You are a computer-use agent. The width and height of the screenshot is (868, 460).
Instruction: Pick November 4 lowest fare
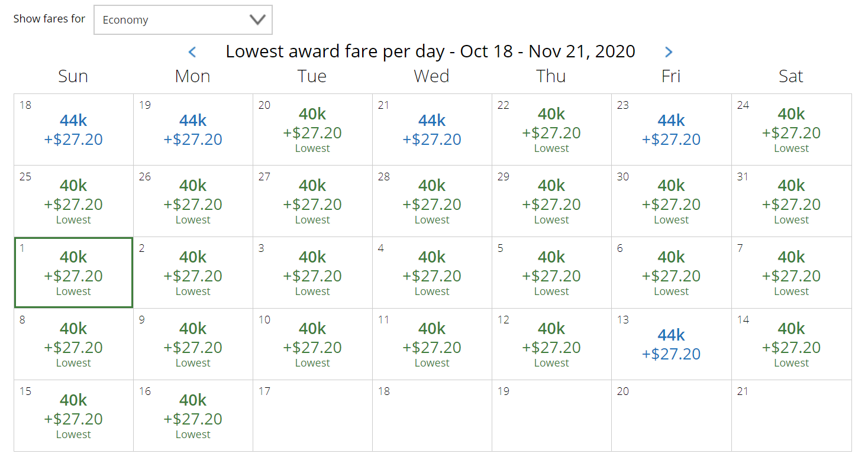pyautogui.click(x=432, y=273)
